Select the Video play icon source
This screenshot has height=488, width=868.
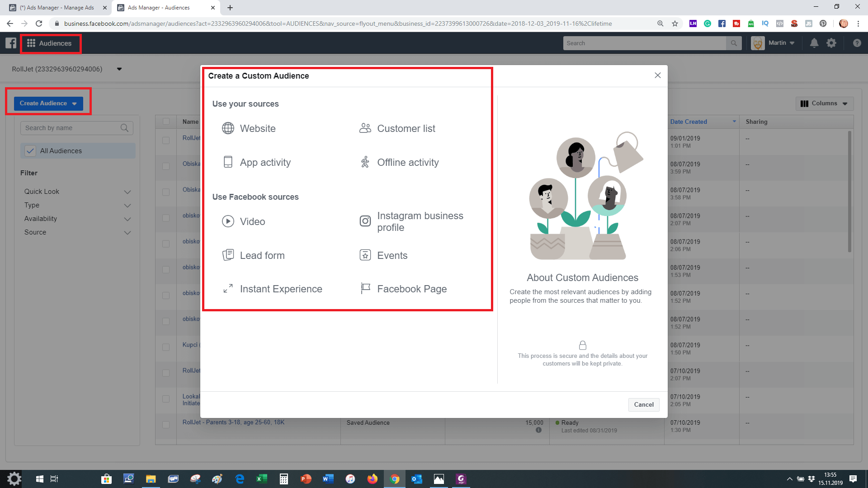[x=228, y=221]
